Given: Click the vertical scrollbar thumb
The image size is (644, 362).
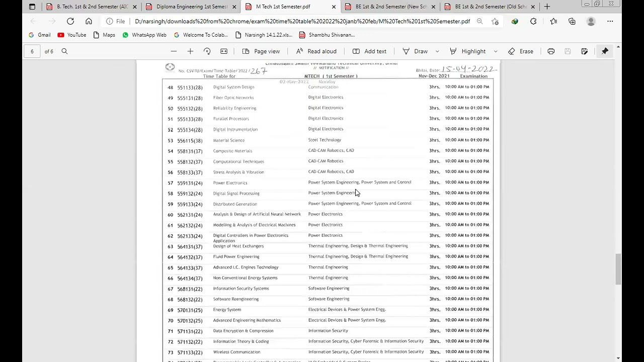Looking at the screenshot, I should (x=618, y=269).
